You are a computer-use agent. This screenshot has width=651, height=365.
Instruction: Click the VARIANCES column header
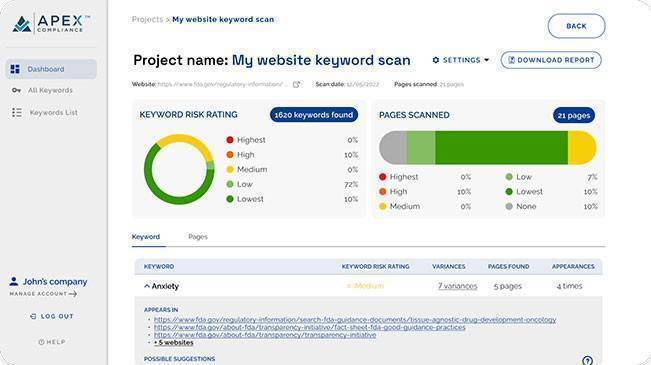click(448, 267)
